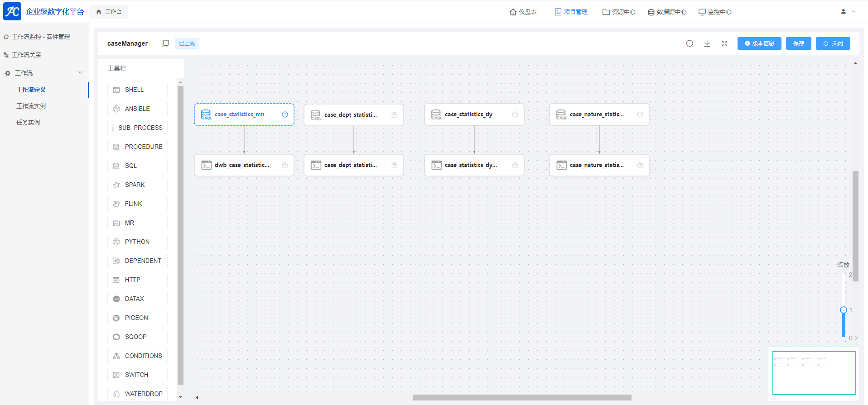
Task: Select the SPARK task tool
Action: pos(137,185)
